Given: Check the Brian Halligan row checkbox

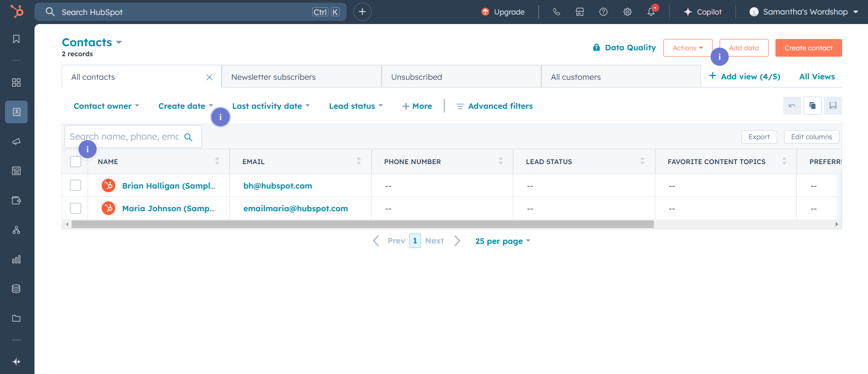Looking at the screenshot, I should coord(76,185).
